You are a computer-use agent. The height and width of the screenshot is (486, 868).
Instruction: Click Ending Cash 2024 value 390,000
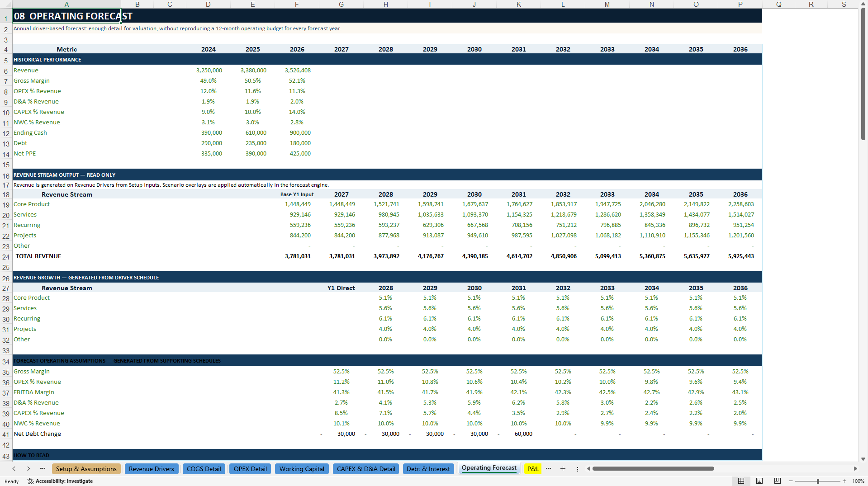tap(208, 133)
